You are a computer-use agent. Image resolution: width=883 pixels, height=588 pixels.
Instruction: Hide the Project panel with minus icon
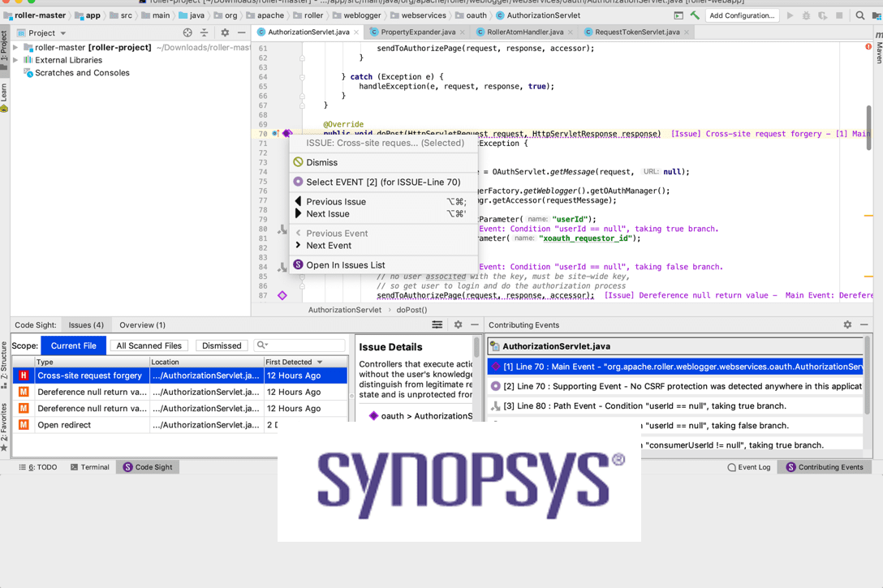[242, 33]
